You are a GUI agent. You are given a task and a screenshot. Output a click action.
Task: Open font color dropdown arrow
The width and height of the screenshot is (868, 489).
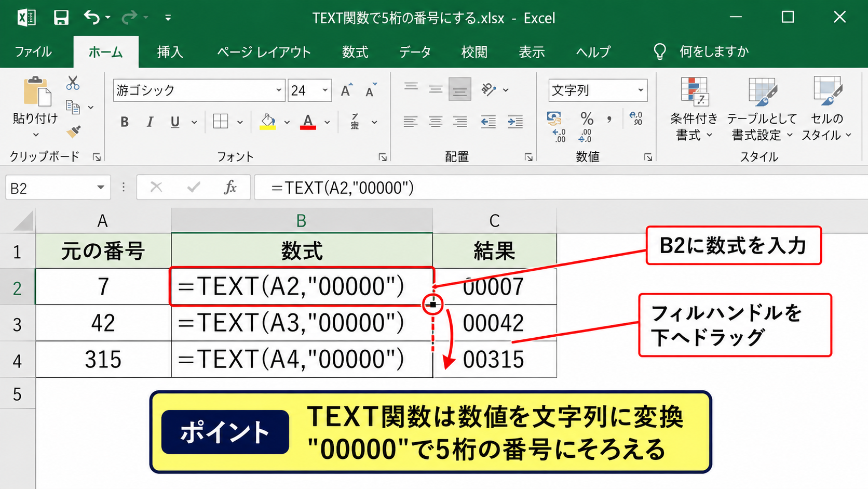point(327,123)
